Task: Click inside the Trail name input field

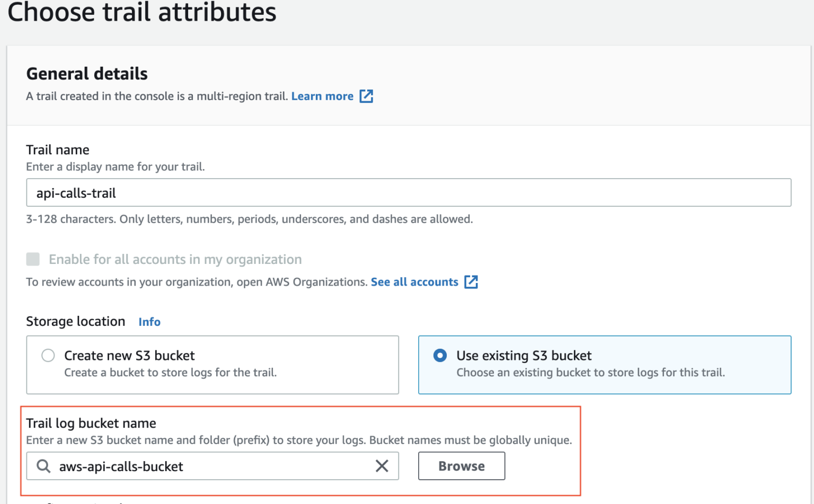Action: click(408, 192)
